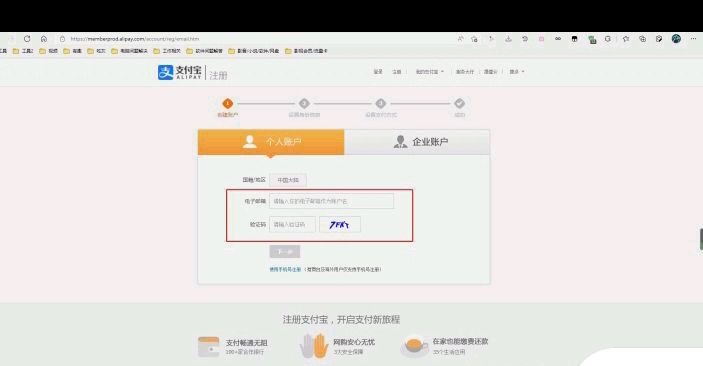Open the collections icon in toolbar

642,39
